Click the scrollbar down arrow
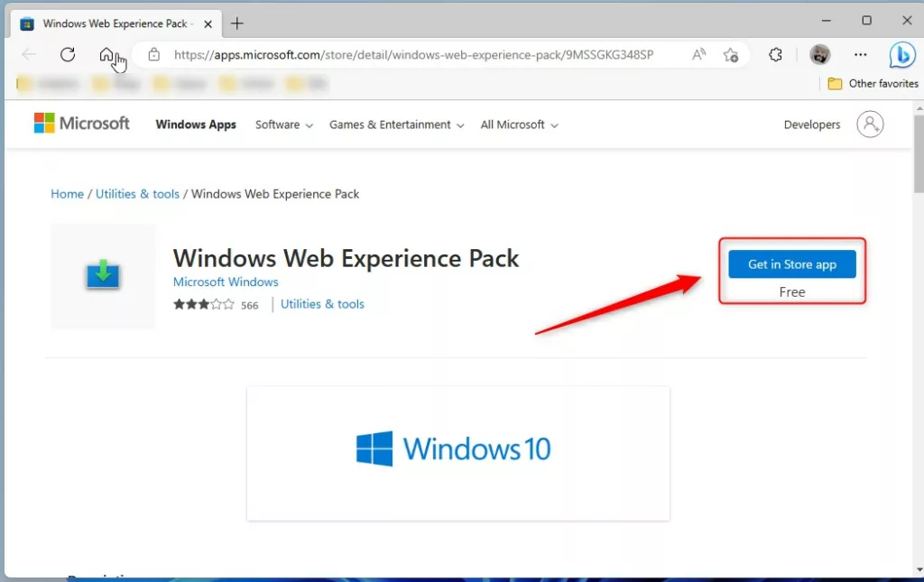Screen dimensions: 924x582 (x=919, y=569)
